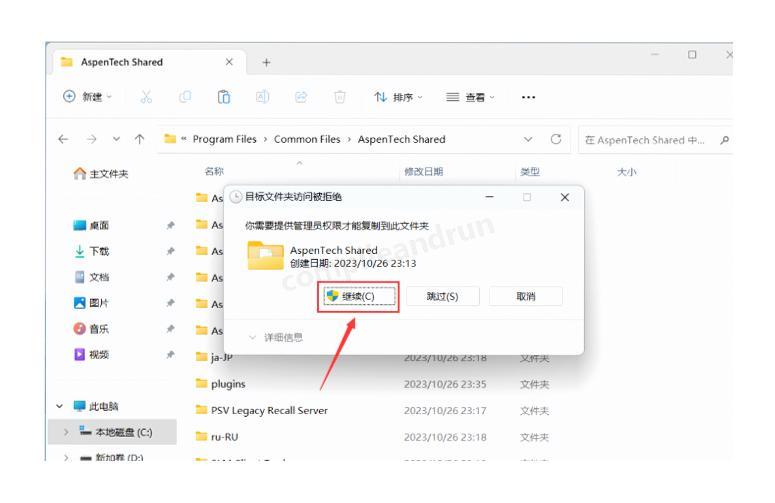The image size is (775, 503).
Task: Select 主文件夹 in navigation pane
Action: pyautogui.click(x=101, y=174)
